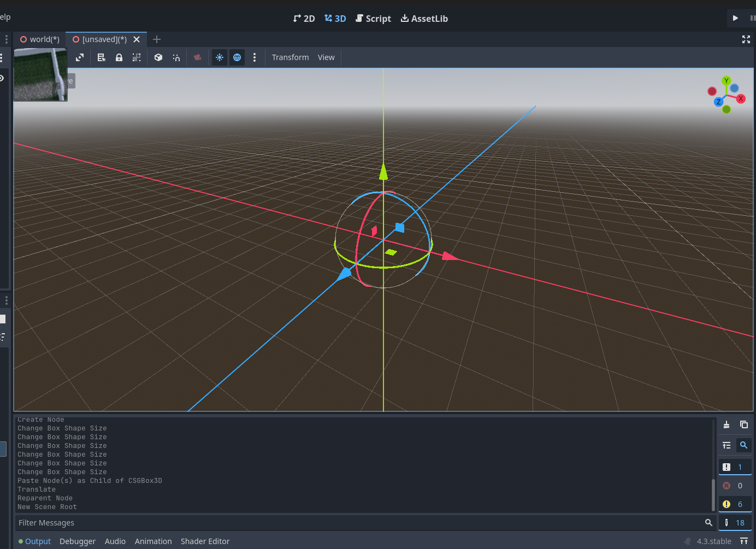Open the AssetLib workspace
The width and height of the screenshot is (756, 549).
424,19
